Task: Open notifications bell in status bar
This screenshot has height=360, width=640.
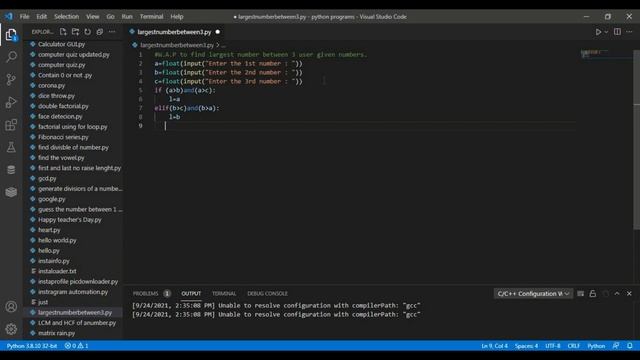Action: [630, 346]
